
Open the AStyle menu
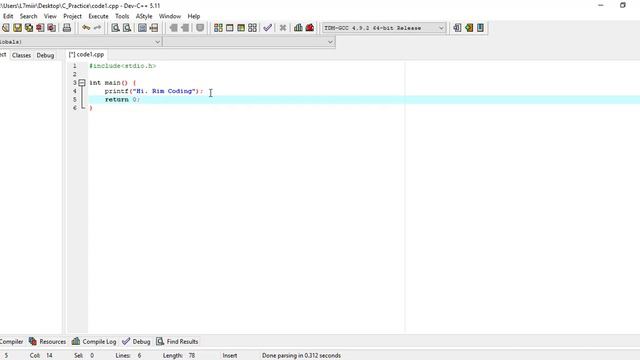pyautogui.click(x=144, y=16)
